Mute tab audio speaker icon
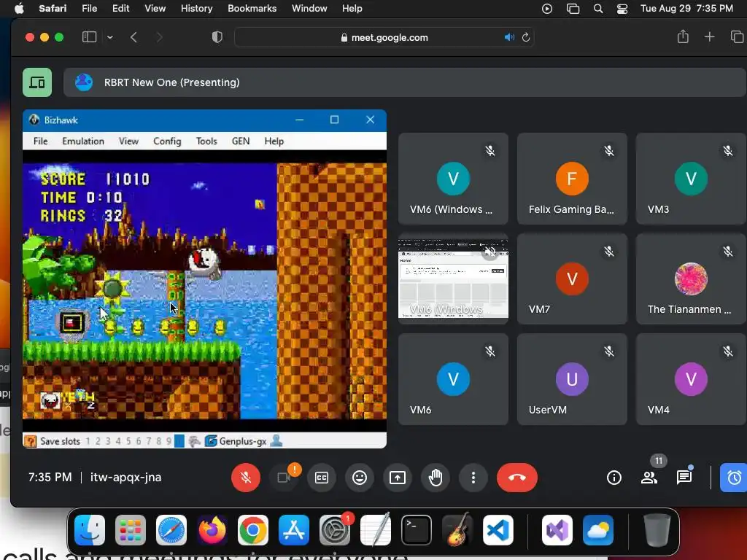The height and width of the screenshot is (560, 747). coord(509,37)
